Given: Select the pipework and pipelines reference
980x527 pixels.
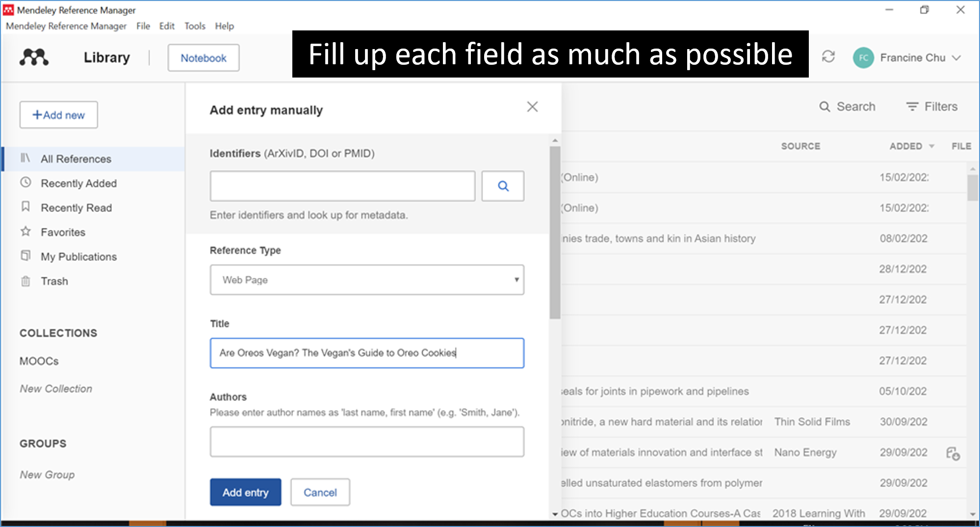Looking at the screenshot, I should click(764, 391).
